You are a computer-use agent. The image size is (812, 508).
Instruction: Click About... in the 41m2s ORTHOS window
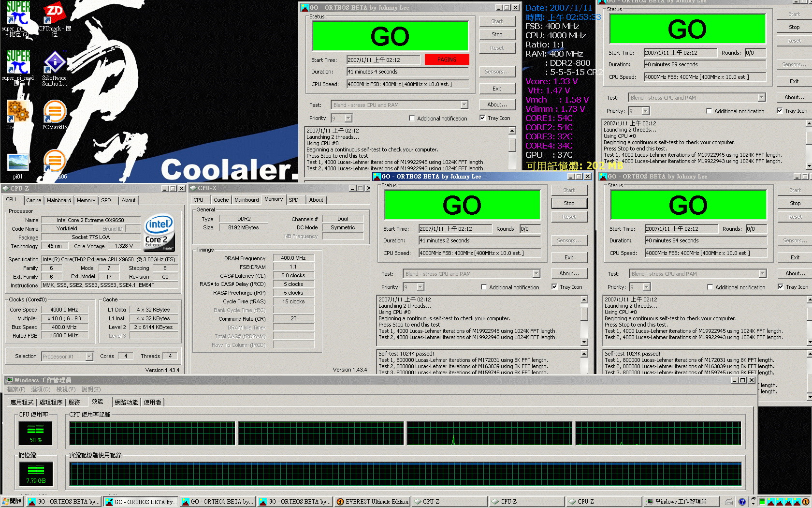pyautogui.click(x=569, y=273)
